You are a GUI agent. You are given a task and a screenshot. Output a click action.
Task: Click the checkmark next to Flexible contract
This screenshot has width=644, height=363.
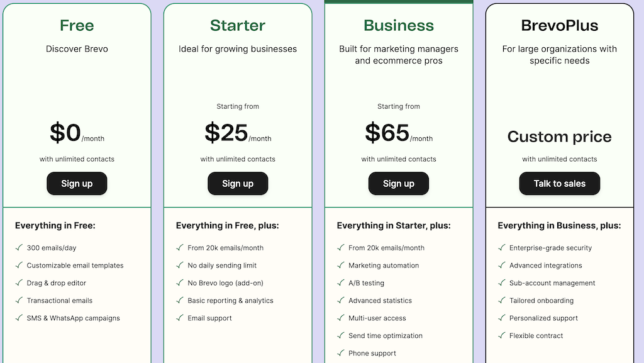pyautogui.click(x=501, y=336)
